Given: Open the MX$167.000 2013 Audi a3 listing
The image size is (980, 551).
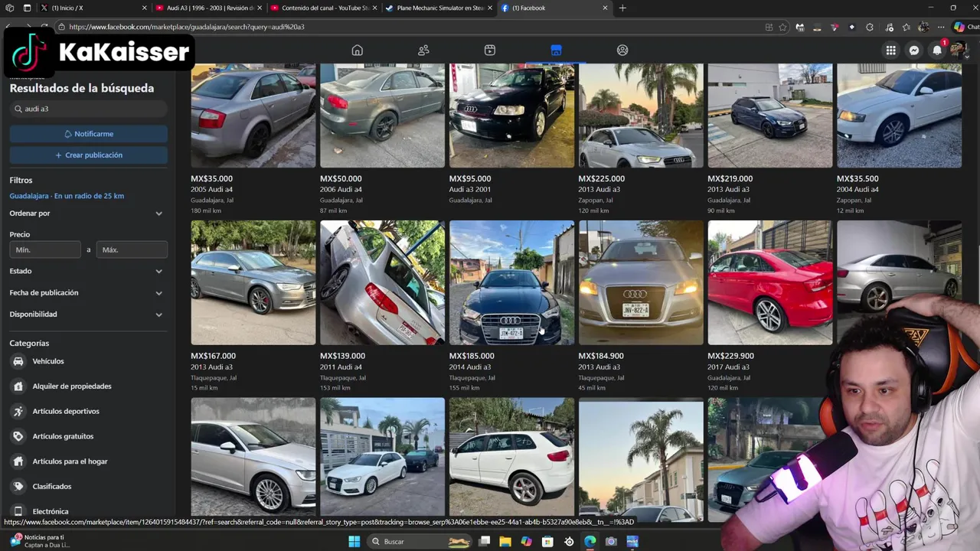Looking at the screenshot, I should (x=253, y=306).
